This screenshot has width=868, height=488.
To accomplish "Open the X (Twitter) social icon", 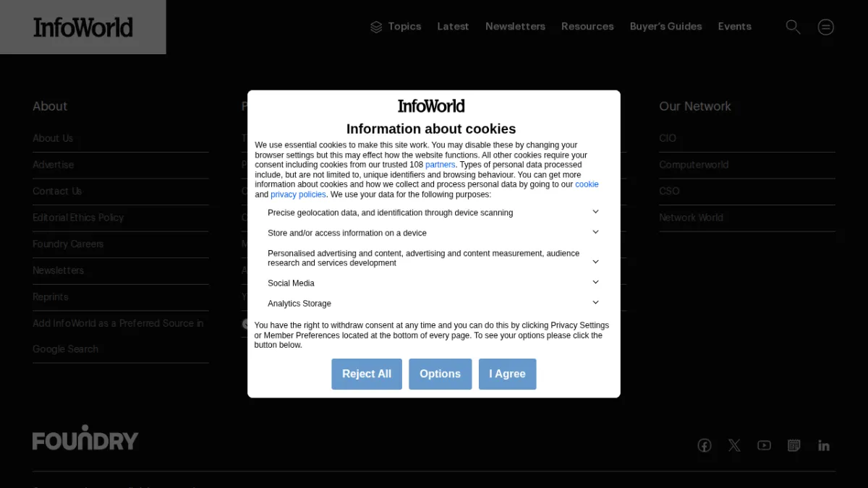I will pyautogui.click(x=734, y=445).
